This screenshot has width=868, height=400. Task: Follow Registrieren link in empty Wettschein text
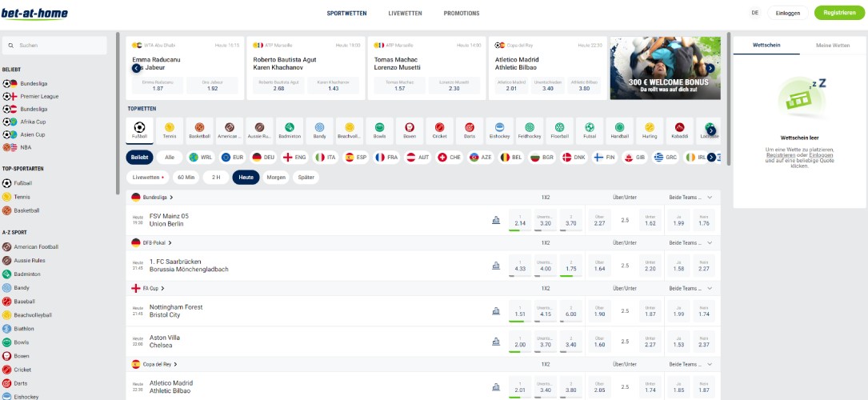(781, 155)
